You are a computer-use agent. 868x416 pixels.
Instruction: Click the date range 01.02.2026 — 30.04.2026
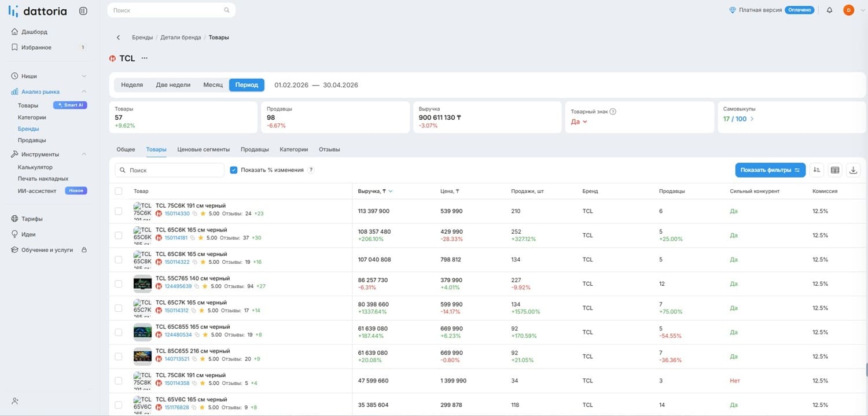click(316, 85)
